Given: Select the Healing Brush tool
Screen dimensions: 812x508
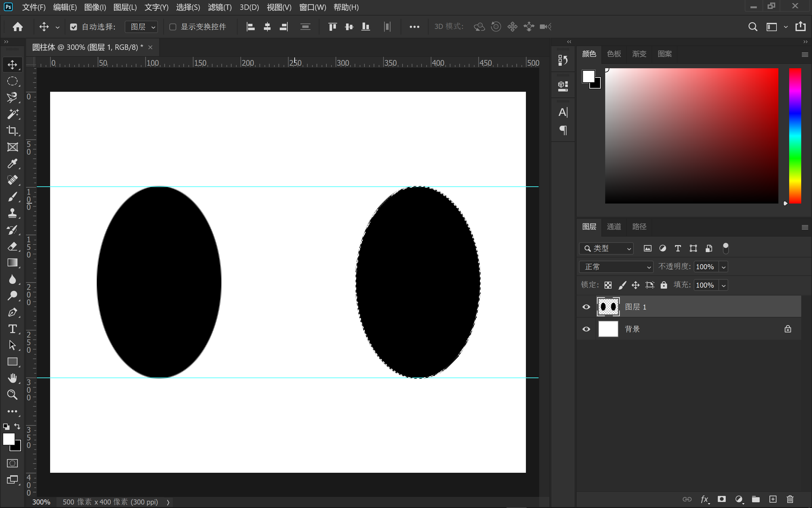Looking at the screenshot, I should coord(12,180).
